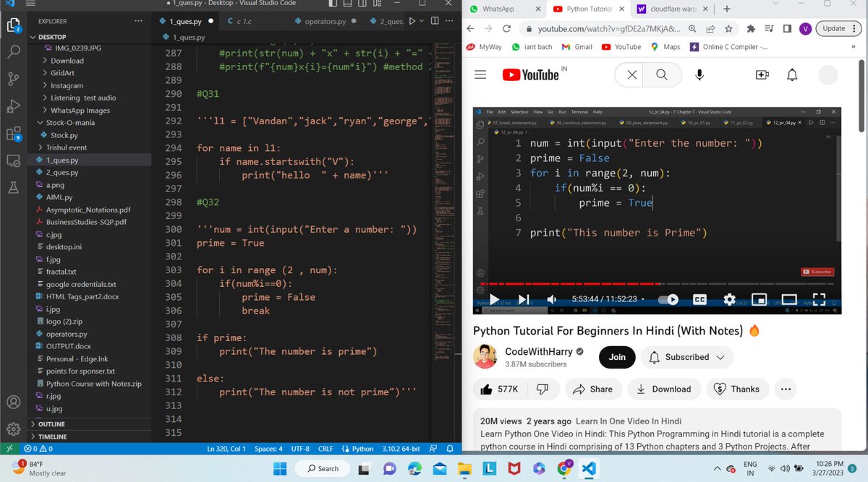
Task: Open the Search view in the activity bar
Action: [x=13, y=52]
